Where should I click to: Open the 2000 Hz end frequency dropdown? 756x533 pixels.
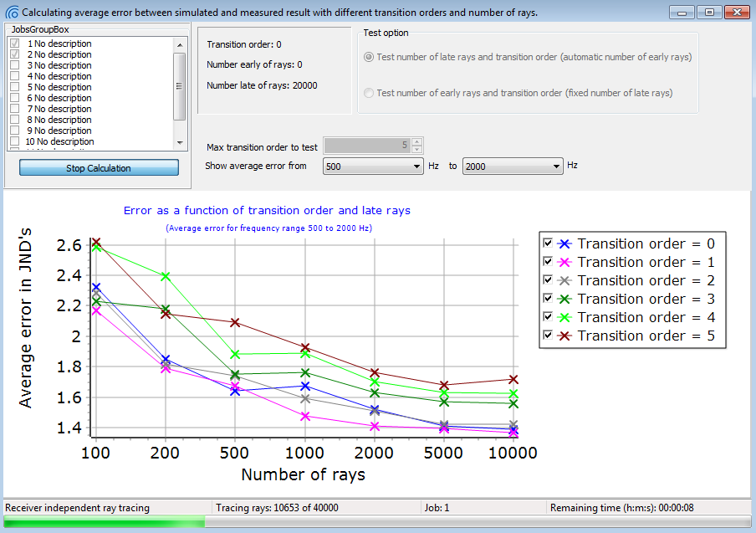(x=513, y=167)
